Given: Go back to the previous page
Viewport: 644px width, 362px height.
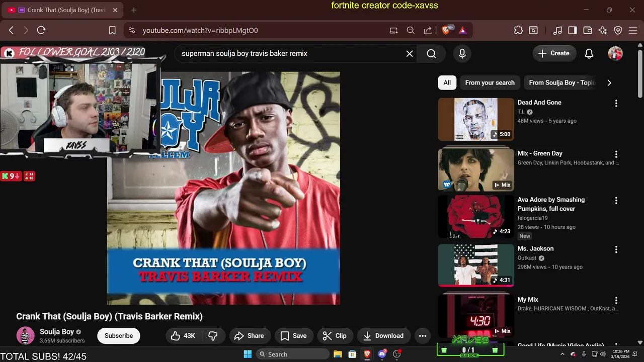Looking at the screenshot, I should tap(11, 30).
